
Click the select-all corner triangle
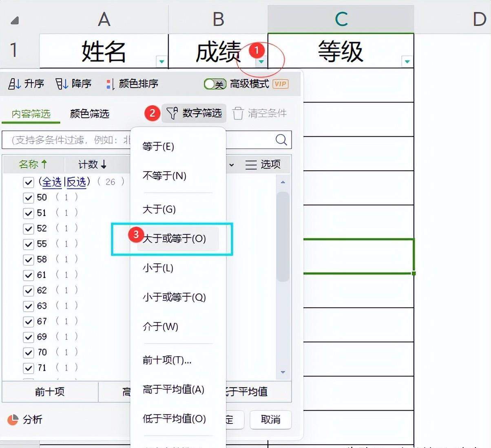tap(15, 20)
